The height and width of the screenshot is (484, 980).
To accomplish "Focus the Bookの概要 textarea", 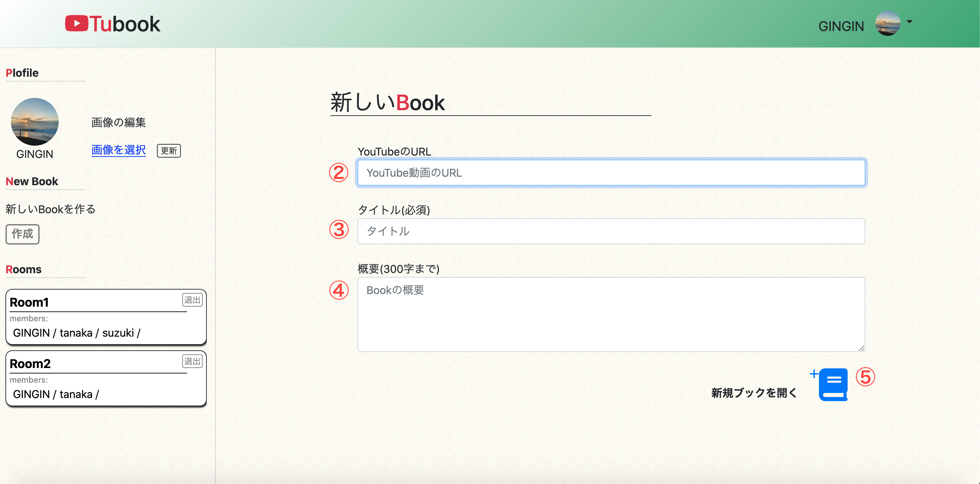I will click(x=611, y=314).
